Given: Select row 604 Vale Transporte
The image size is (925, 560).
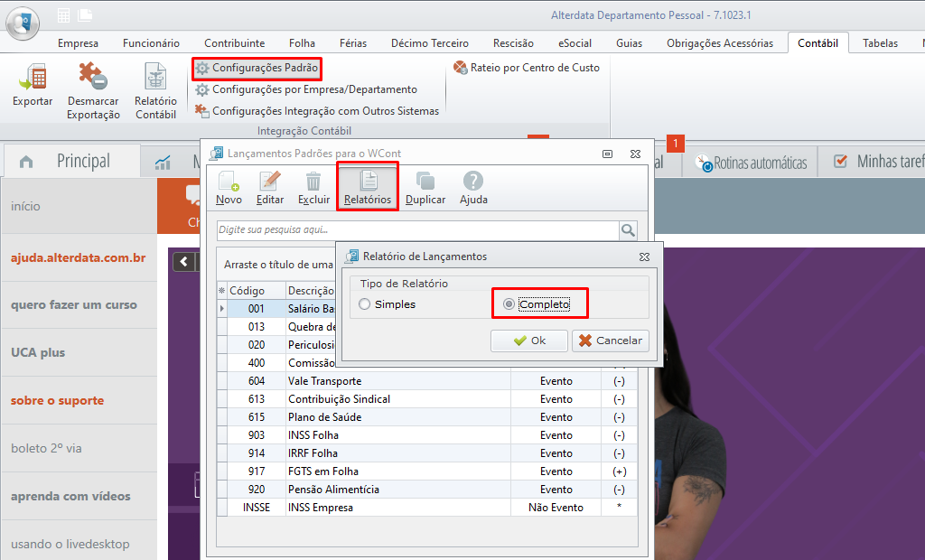Looking at the screenshot, I should pos(427,381).
